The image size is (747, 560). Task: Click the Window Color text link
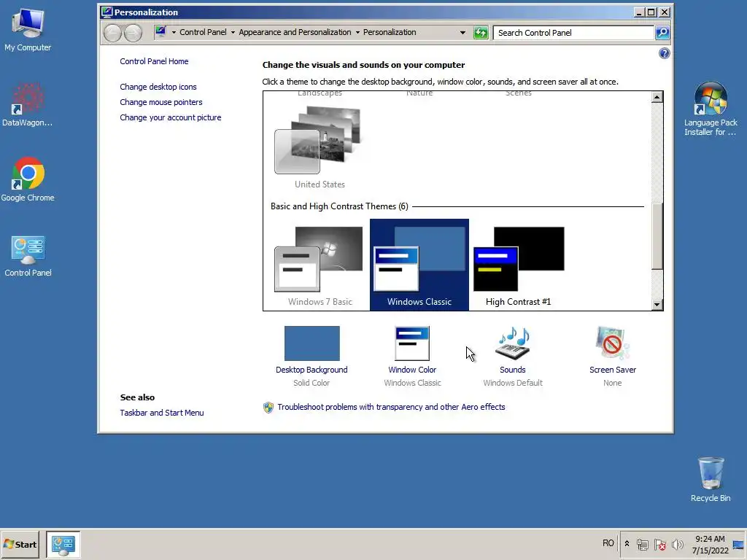click(412, 370)
